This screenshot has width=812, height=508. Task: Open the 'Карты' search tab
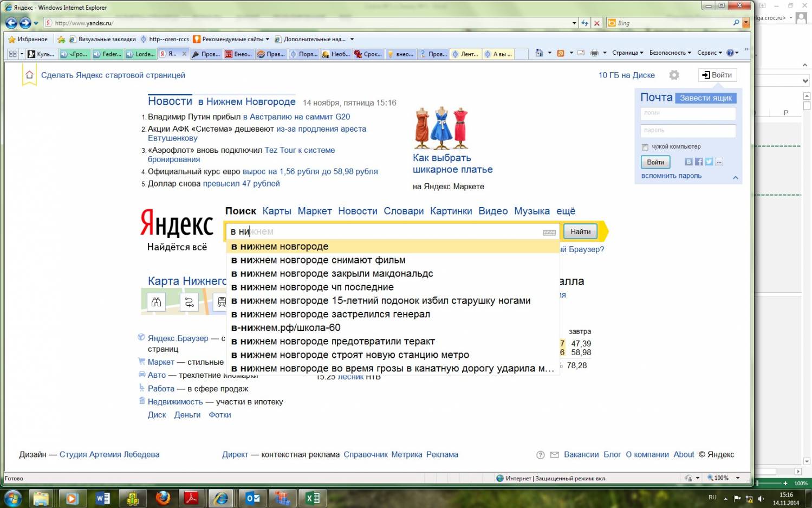pos(277,211)
